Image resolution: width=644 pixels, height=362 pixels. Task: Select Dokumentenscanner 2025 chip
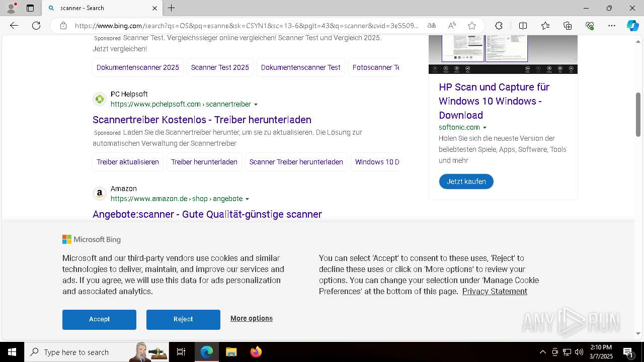138,67
